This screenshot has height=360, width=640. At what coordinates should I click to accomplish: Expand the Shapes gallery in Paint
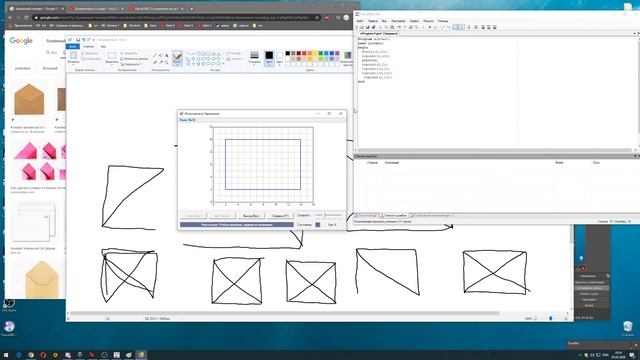[x=223, y=64]
